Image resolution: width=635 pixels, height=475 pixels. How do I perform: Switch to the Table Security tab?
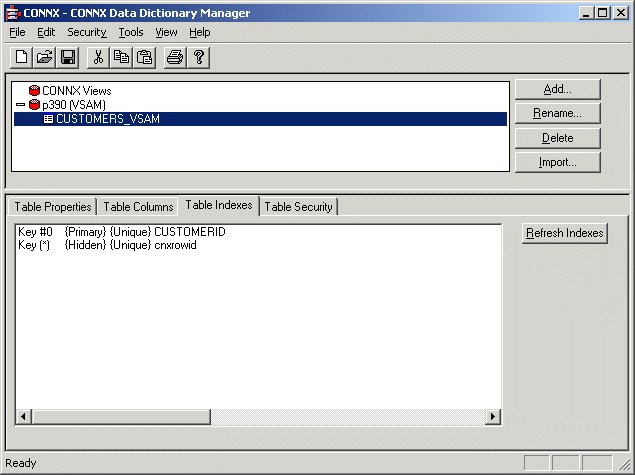(298, 207)
